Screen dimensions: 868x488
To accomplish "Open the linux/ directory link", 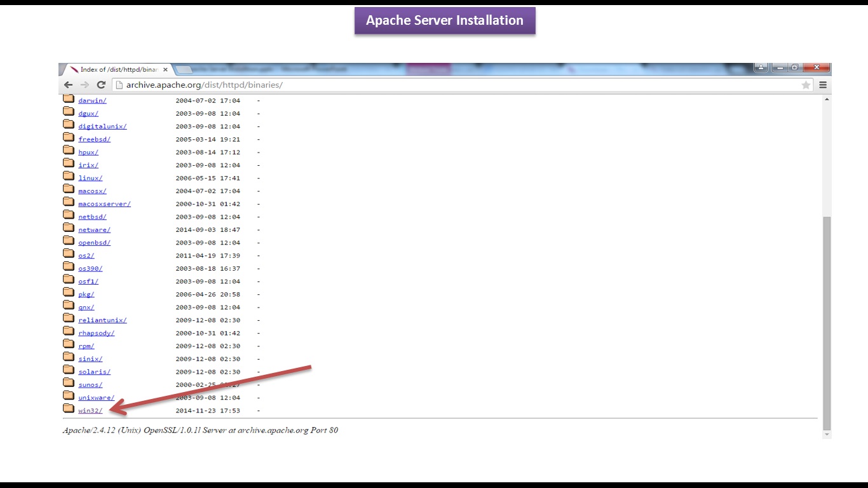I will click(90, 178).
